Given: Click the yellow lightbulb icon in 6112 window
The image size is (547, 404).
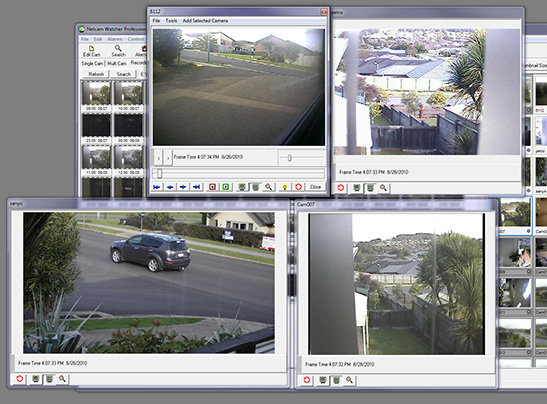Looking at the screenshot, I should click(x=285, y=187).
